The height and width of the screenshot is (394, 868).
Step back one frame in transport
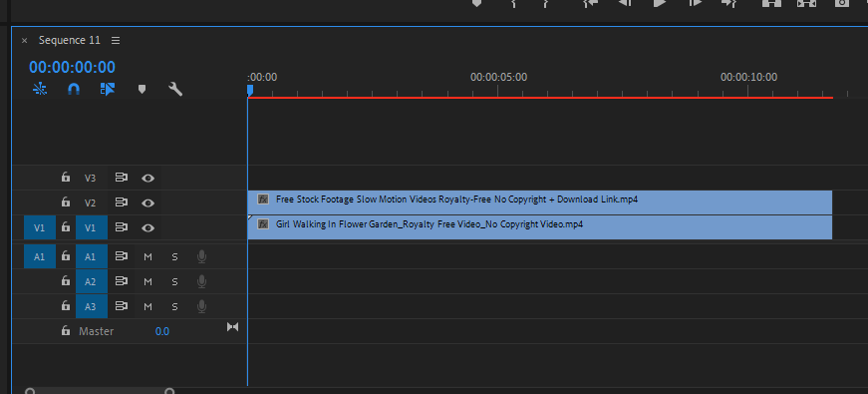tap(625, 3)
